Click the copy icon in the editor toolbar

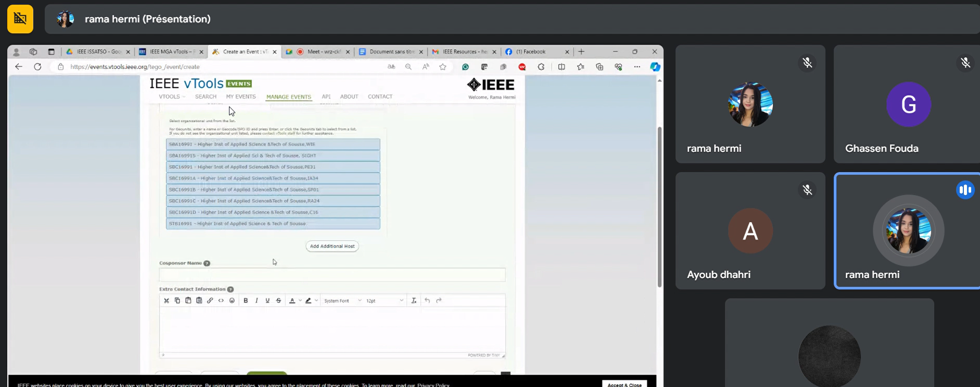tap(177, 300)
